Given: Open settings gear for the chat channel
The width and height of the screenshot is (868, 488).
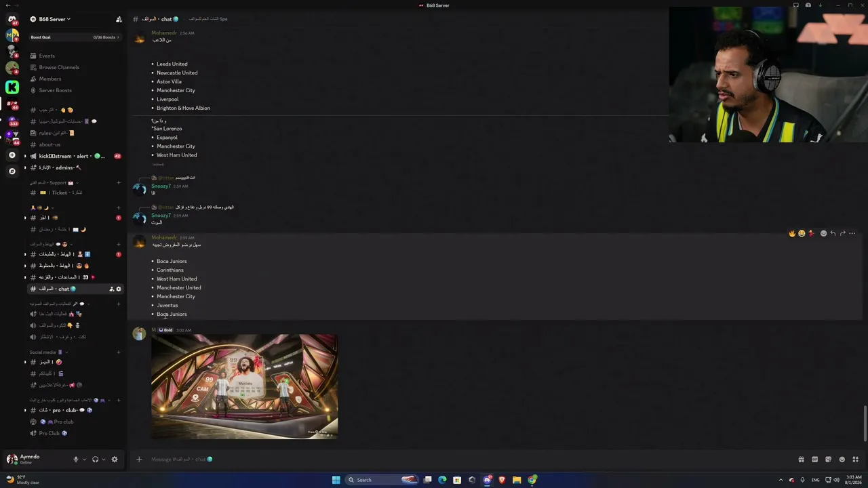Looking at the screenshot, I should point(119,289).
